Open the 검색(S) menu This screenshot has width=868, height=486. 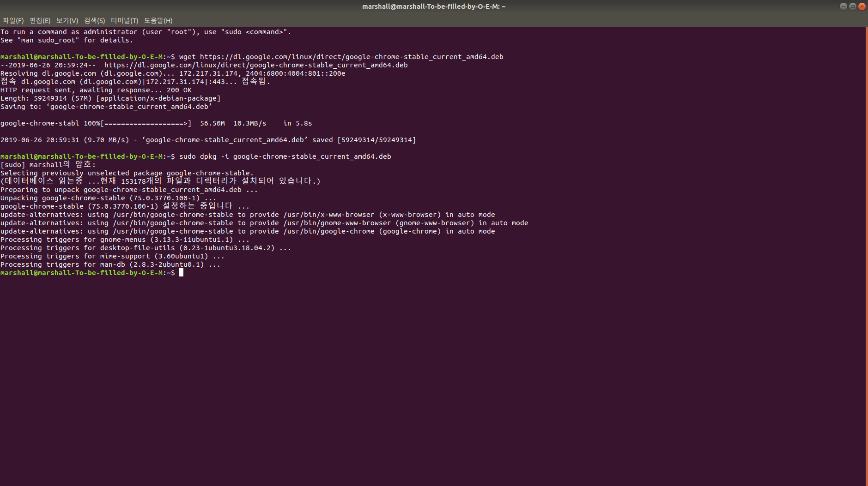(94, 21)
